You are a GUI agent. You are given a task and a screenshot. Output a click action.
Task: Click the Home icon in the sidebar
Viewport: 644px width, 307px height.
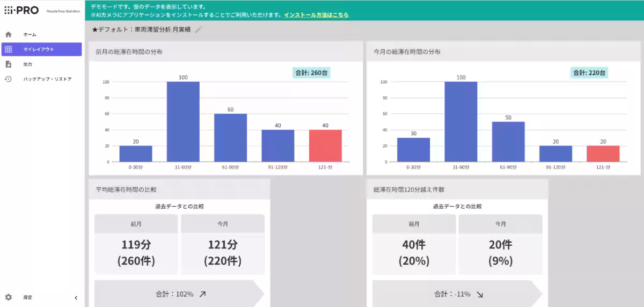(8, 34)
